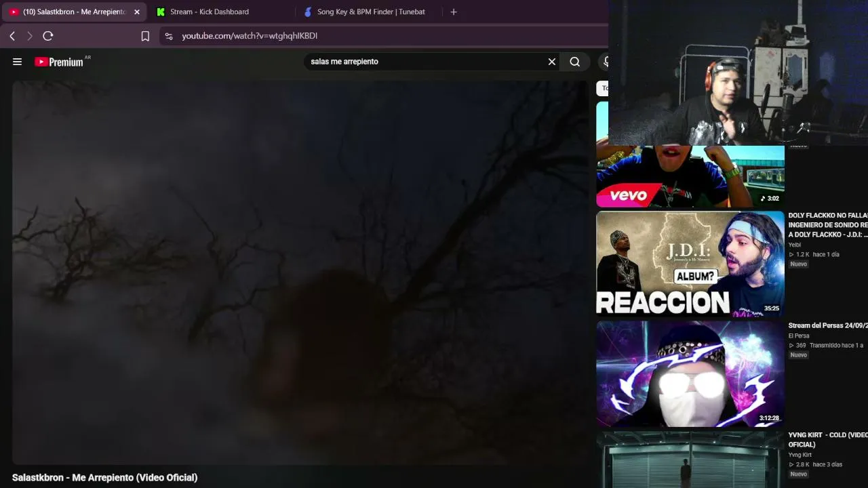Open the YouTube guide hamburger menu
The image size is (868, 488).
coord(18,62)
